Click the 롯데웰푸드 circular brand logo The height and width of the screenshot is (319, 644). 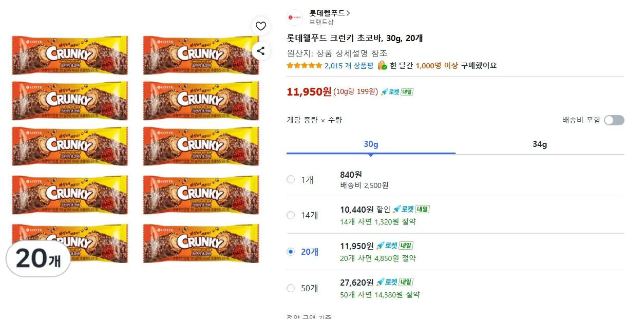coord(294,17)
